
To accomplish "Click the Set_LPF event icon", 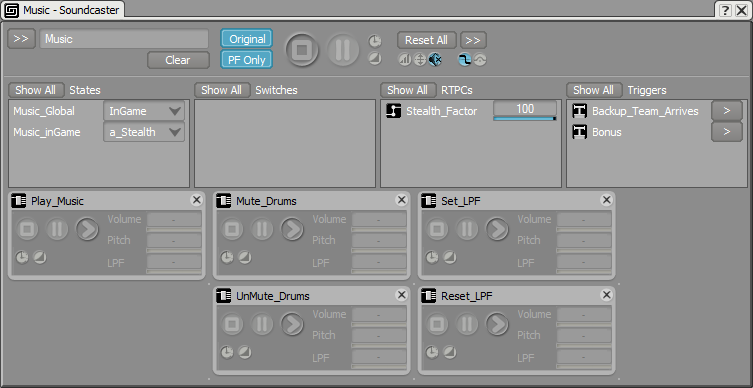I will [429, 201].
